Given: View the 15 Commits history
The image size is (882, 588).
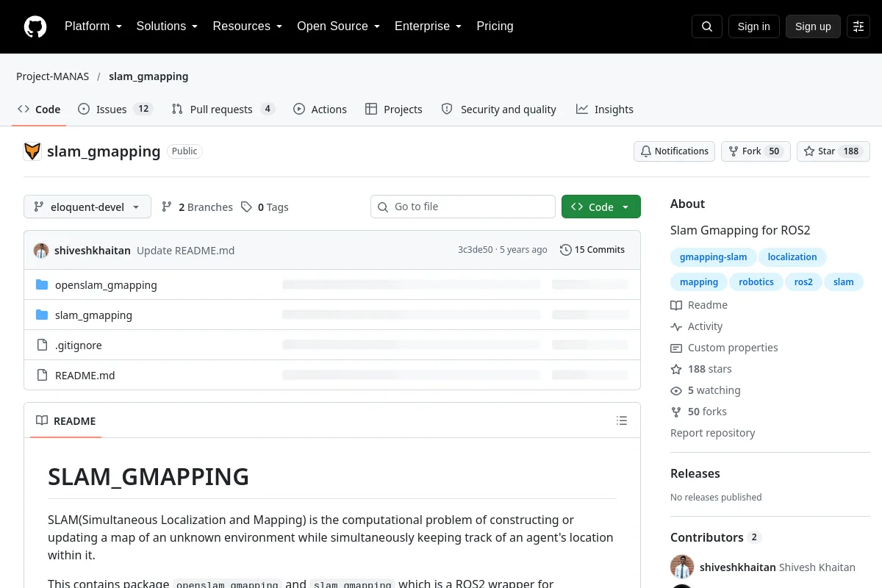Looking at the screenshot, I should click(592, 250).
